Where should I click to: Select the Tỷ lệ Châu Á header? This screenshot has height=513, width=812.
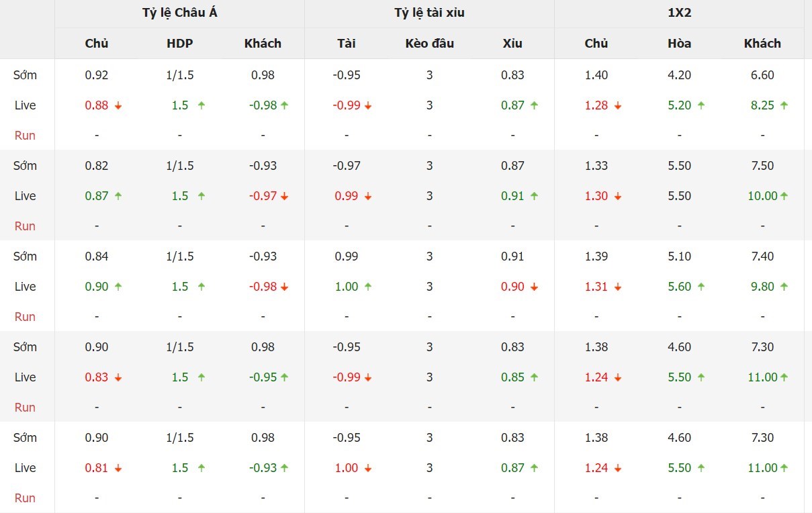(179, 13)
